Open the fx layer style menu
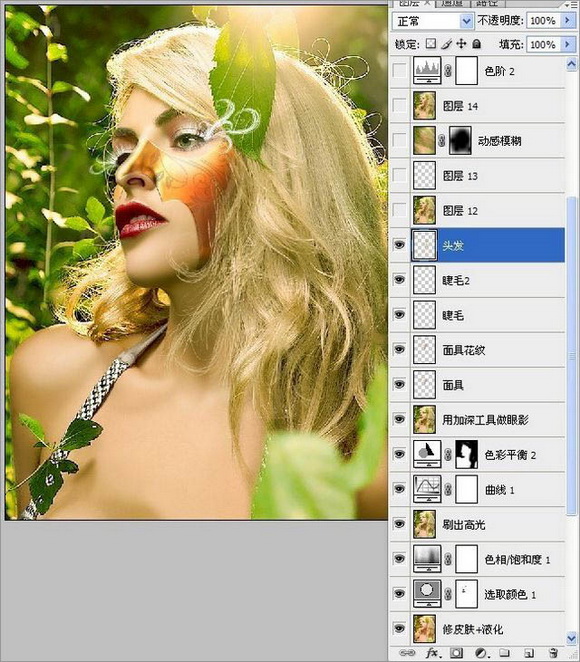Image resolution: width=580 pixels, height=662 pixels. point(432,653)
